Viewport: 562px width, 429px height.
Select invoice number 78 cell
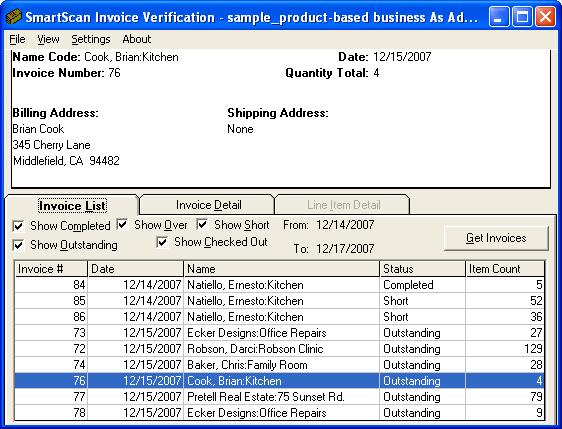click(x=51, y=413)
